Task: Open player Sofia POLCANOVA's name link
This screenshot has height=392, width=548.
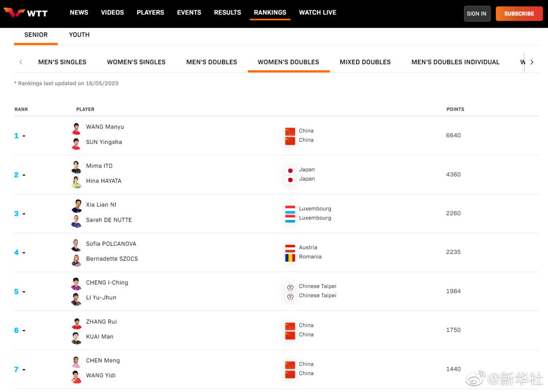Action: (x=111, y=244)
